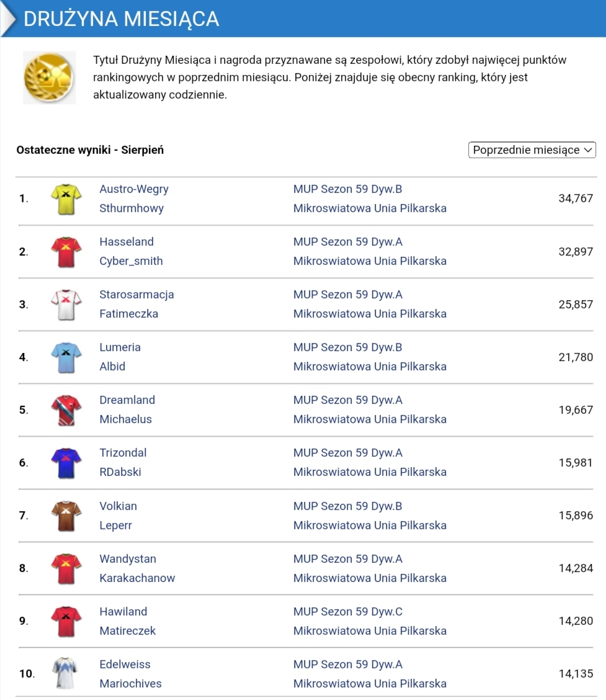This screenshot has width=606, height=700.
Task: Click the Austro-Wegry yellow jersey icon
Action: (x=66, y=199)
